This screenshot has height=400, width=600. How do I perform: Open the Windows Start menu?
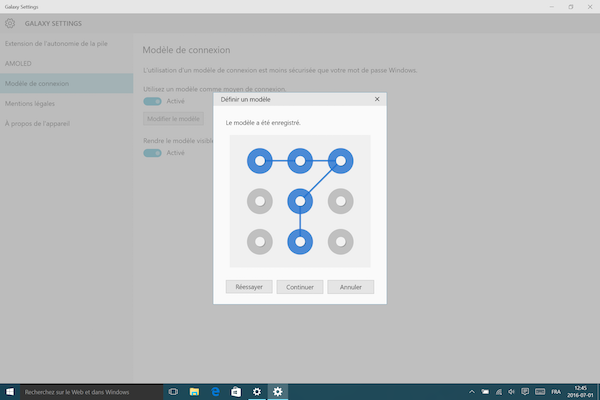click(x=10, y=392)
